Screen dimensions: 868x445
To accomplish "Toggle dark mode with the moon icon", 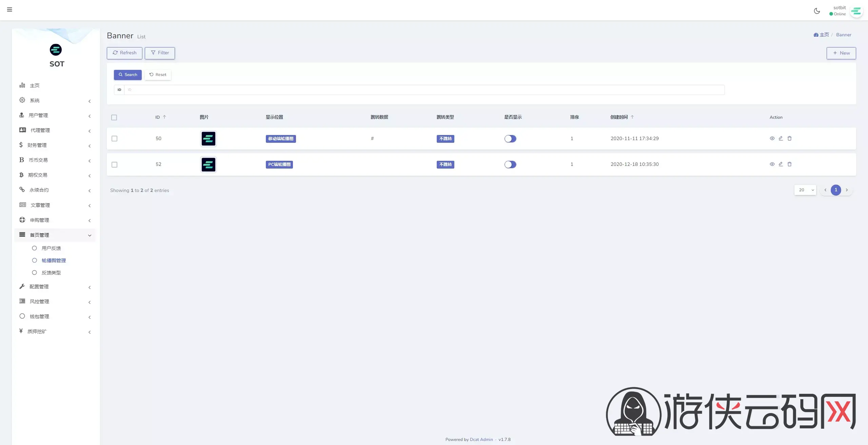I will (x=817, y=11).
